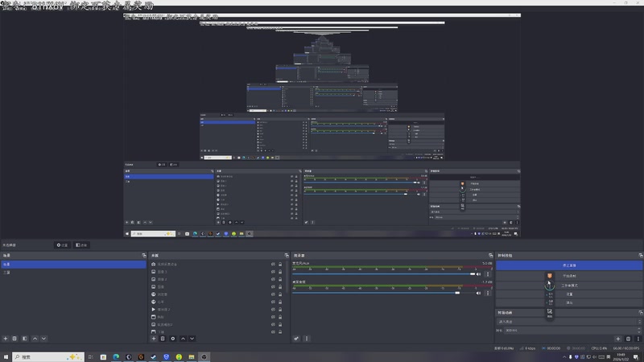Open the source Filters toolbar button
The width and height of the screenshot is (644, 362).
tap(81, 245)
